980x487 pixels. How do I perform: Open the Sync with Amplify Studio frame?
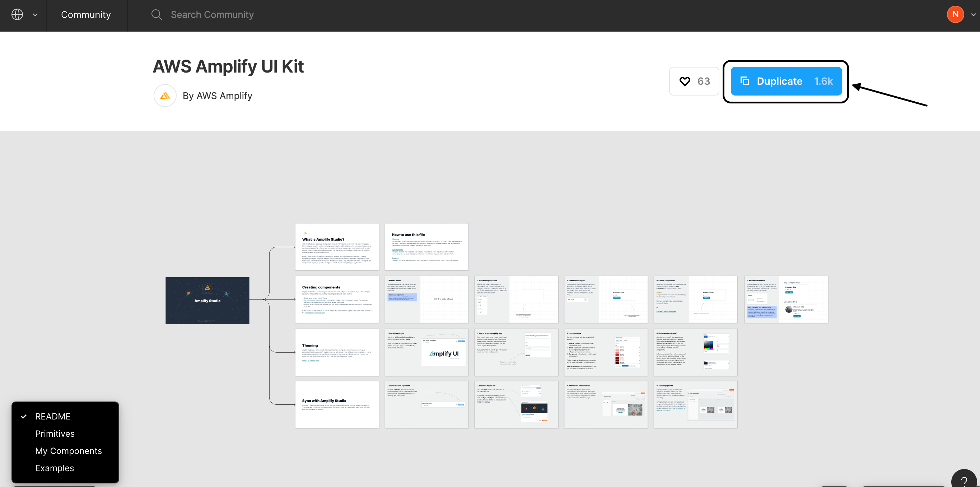click(x=337, y=404)
